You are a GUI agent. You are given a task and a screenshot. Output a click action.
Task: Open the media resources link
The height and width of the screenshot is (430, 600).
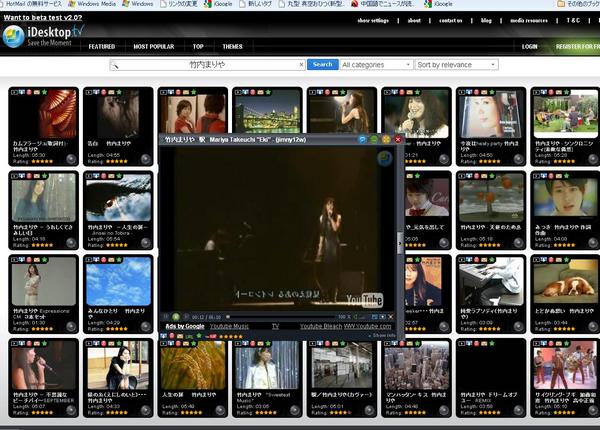529,21
